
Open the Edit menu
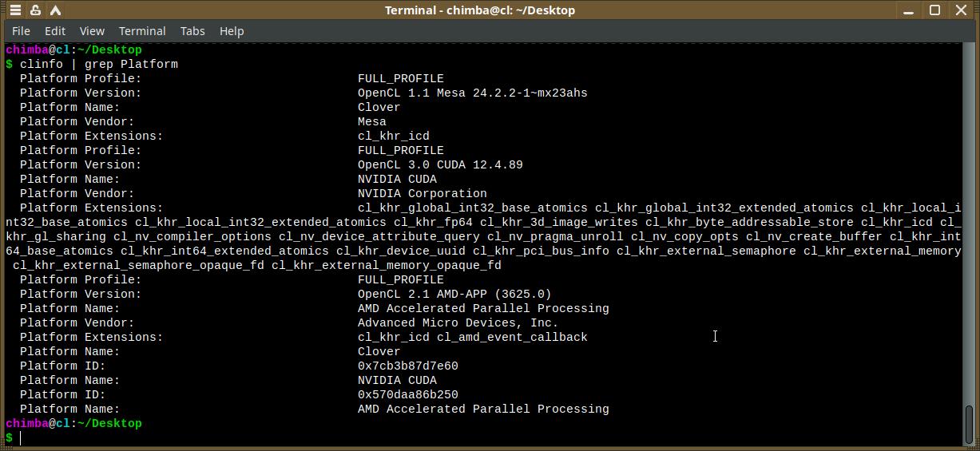pos(55,31)
